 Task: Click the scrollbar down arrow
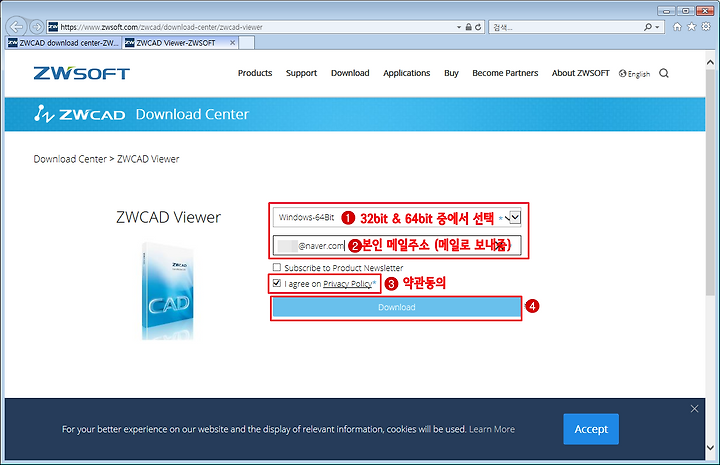710,448
